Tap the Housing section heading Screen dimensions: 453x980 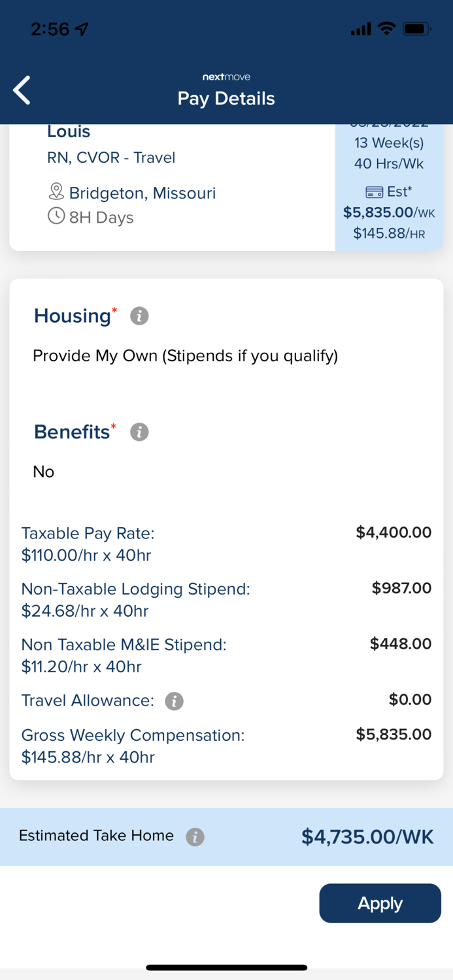pyautogui.click(x=73, y=316)
